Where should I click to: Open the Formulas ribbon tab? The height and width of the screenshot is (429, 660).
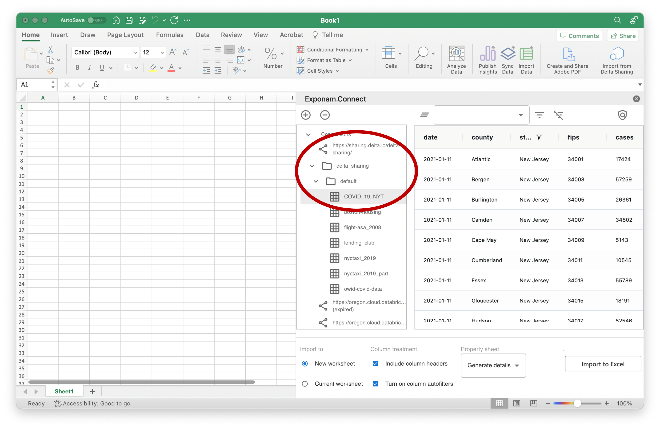[x=169, y=34]
